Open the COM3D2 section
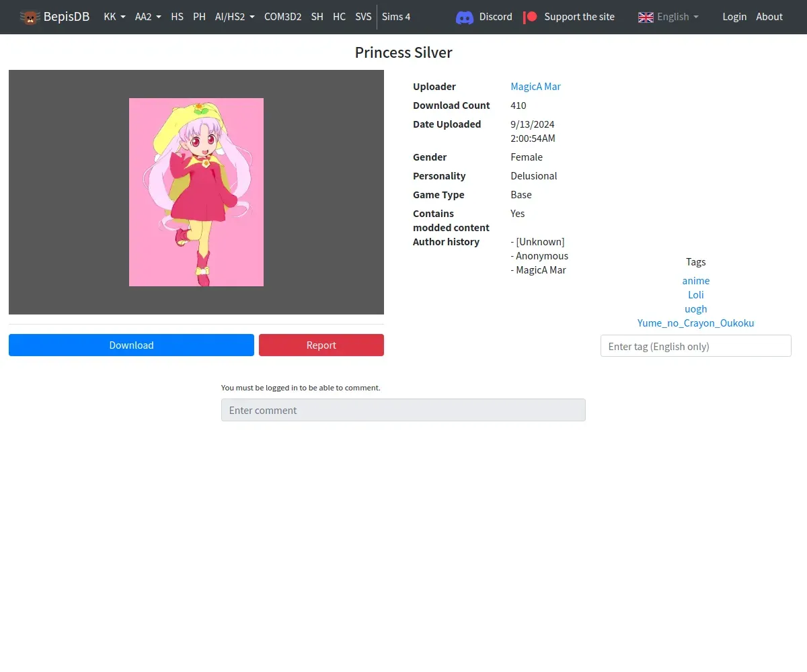Screen dimensions: 807x672 click(x=282, y=17)
